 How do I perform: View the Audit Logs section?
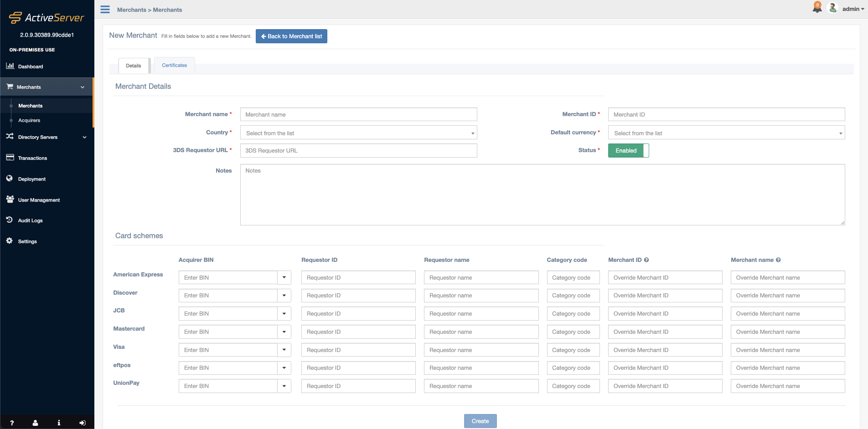coord(29,220)
